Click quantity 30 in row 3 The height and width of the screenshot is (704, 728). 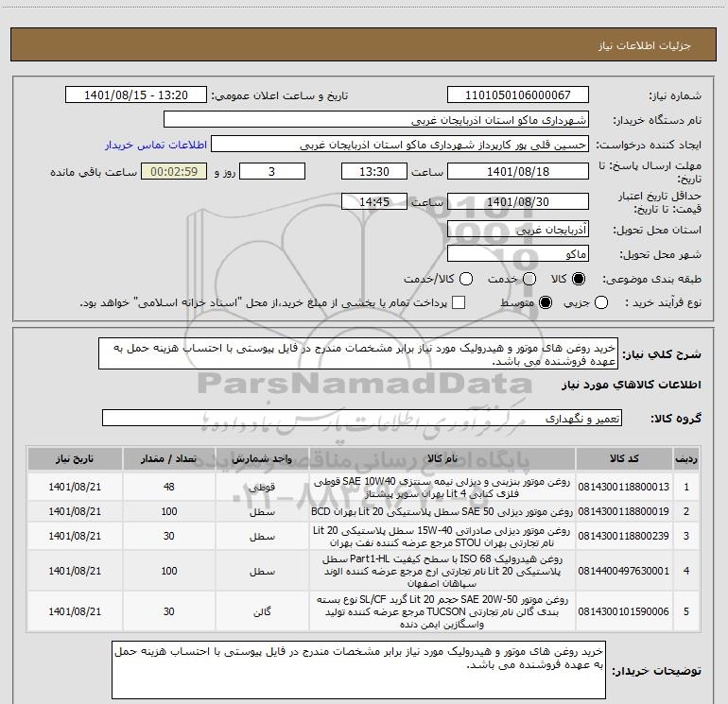pyautogui.click(x=169, y=536)
